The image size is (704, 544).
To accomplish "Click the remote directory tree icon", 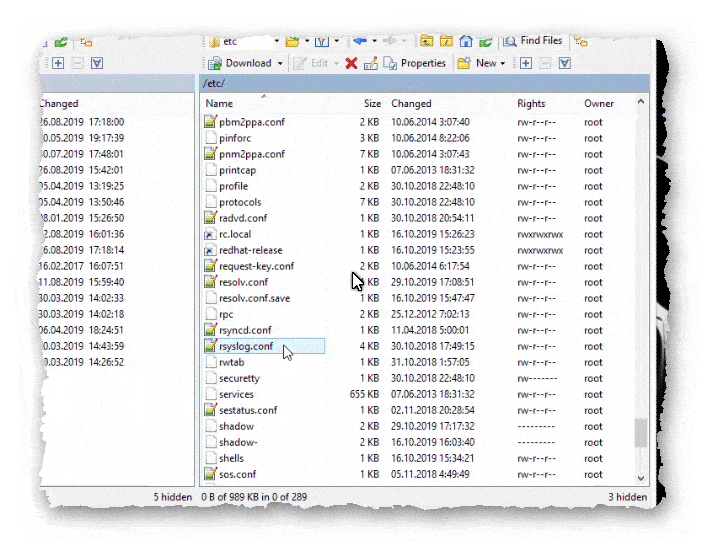I will 581,42.
